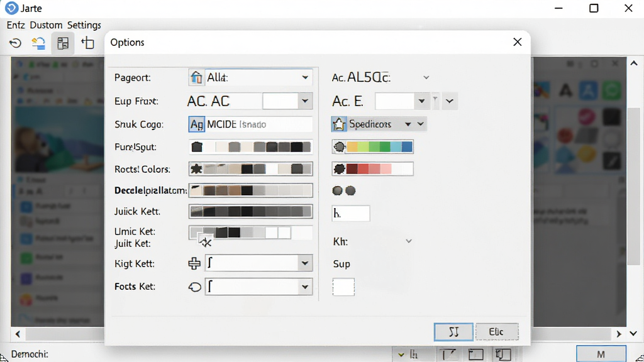Click the undo arrow icon in toolbar

click(x=15, y=43)
